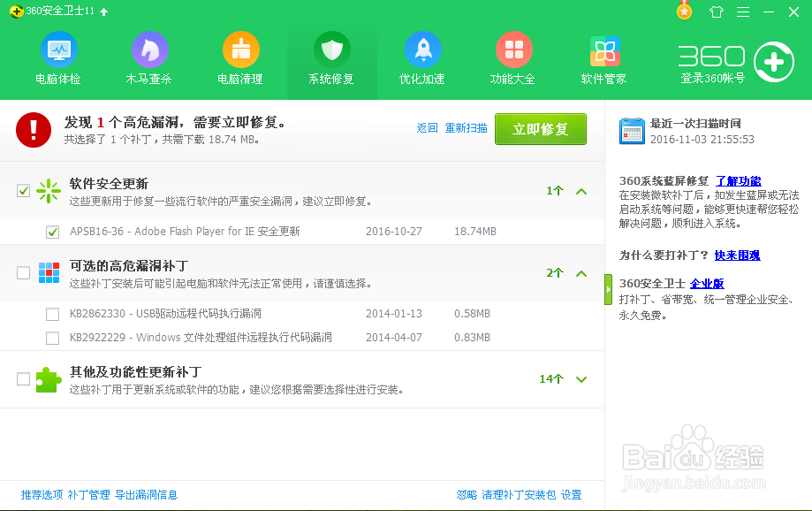Open the 电脑体检 checkup icon
This screenshot has height=511, width=812.
59,50
